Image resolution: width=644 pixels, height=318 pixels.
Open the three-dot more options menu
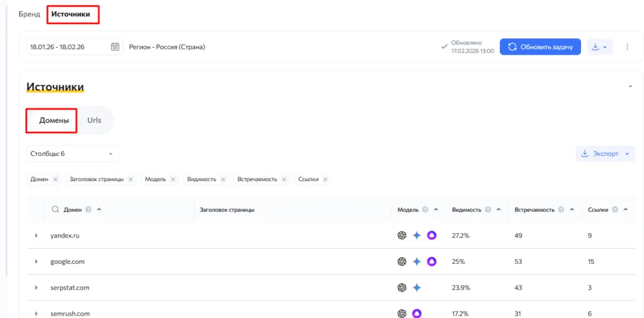[627, 47]
